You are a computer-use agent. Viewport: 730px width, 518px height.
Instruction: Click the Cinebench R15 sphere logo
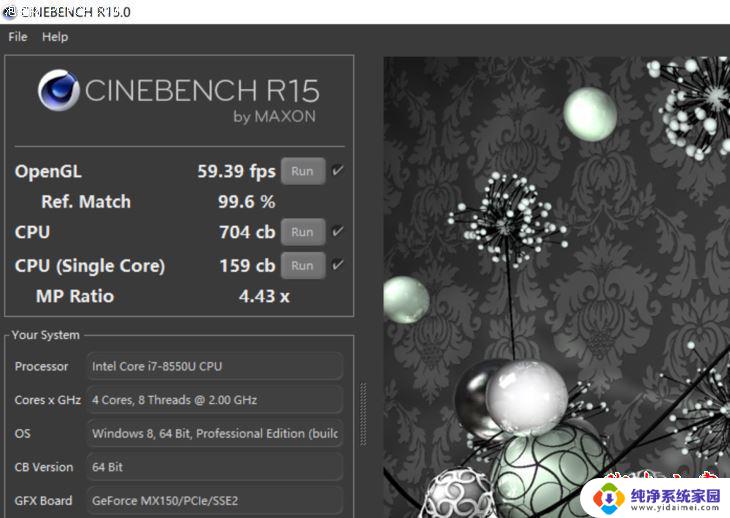[59, 90]
